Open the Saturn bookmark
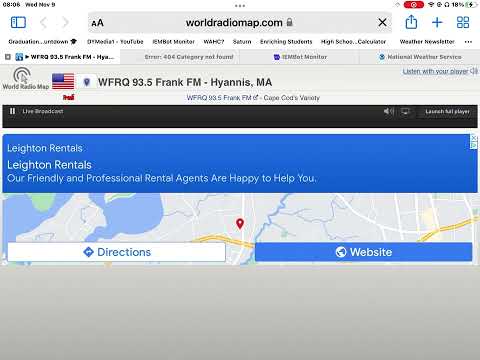The width and height of the screenshot is (480, 360). [x=242, y=42]
